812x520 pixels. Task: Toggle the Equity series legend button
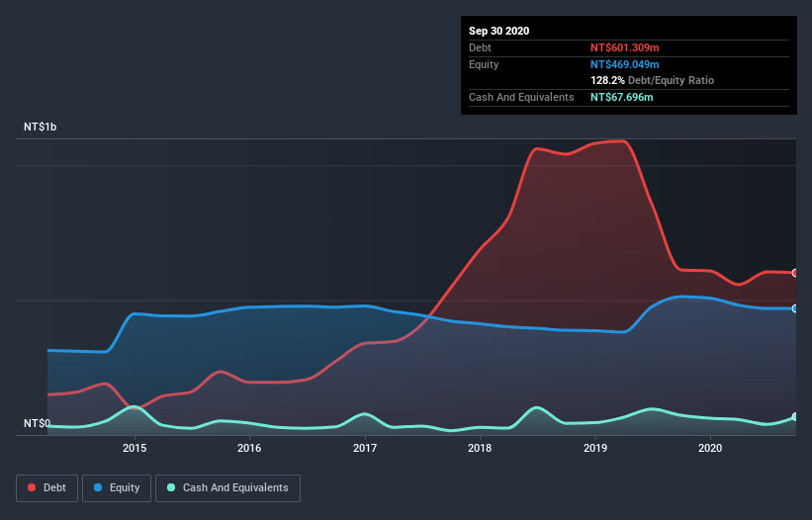point(117,488)
